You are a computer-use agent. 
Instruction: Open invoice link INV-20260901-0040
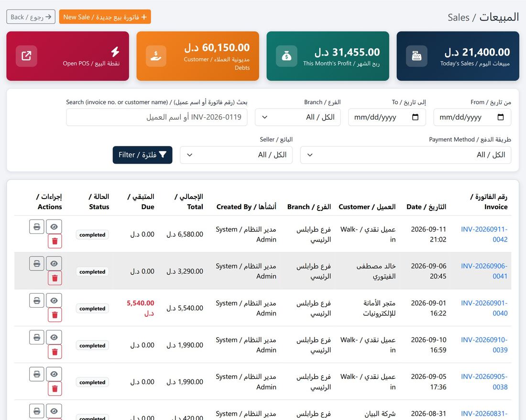(x=484, y=308)
